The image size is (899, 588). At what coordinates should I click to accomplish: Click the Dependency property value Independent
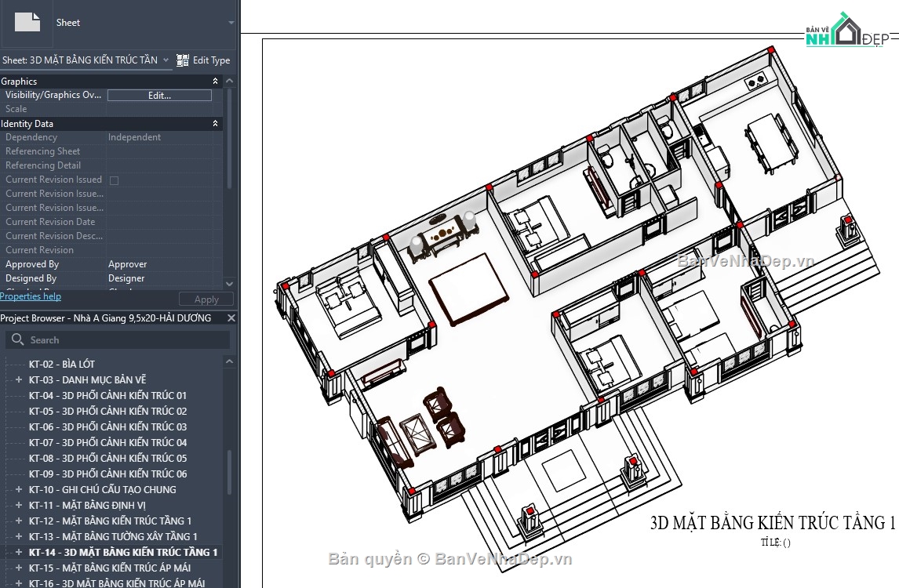click(135, 137)
